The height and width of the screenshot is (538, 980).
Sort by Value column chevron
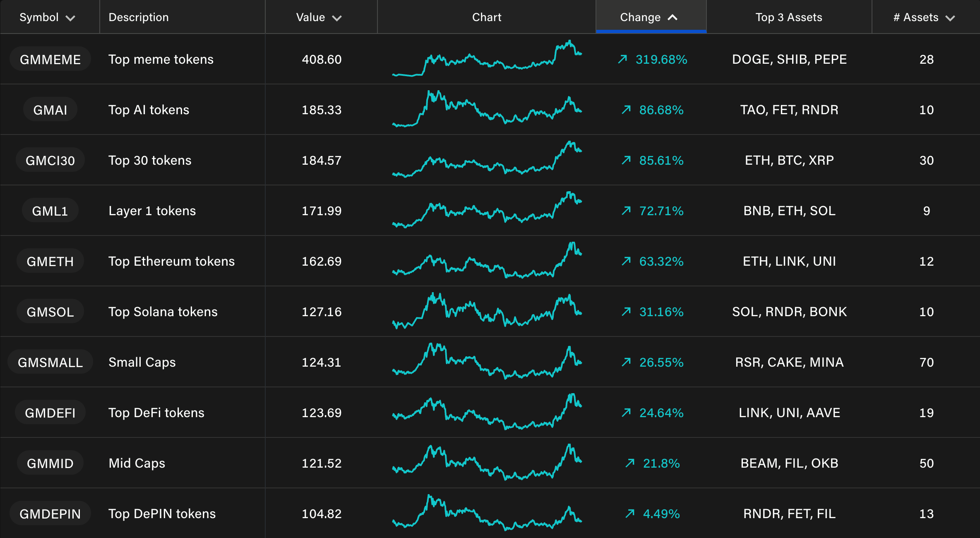click(x=337, y=18)
